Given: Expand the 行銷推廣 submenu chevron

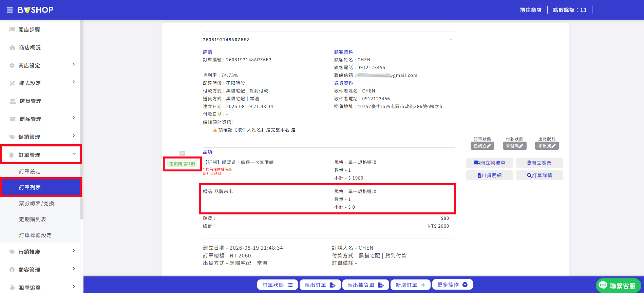Looking at the screenshot, I should click(74, 251).
